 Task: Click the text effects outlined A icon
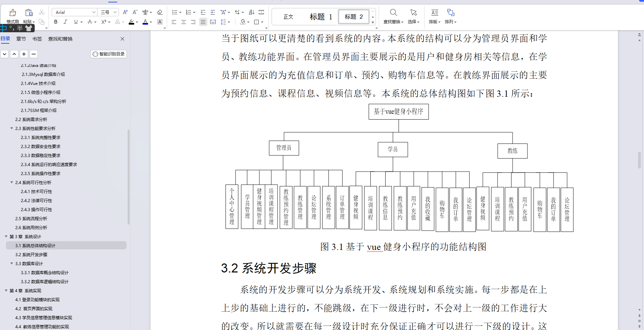click(x=118, y=22)
